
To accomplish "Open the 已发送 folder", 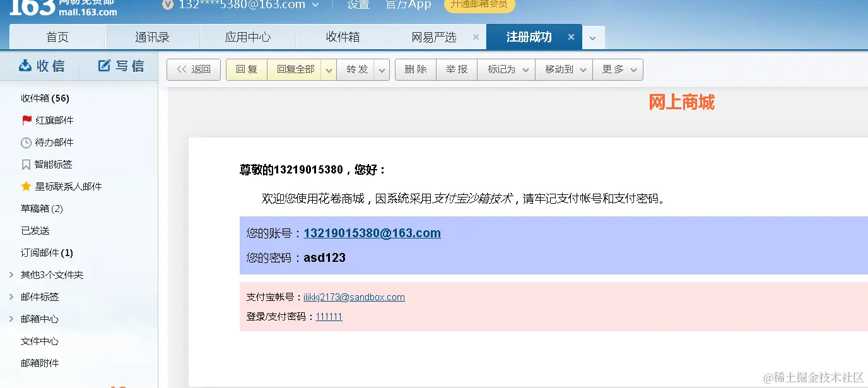I will (x=35, y=230).
